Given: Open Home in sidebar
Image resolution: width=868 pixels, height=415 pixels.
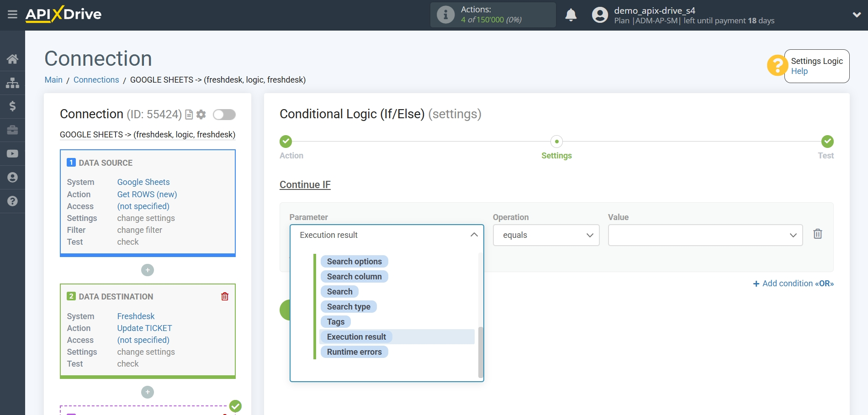Looking at the screenshot, I should (12, 59).
